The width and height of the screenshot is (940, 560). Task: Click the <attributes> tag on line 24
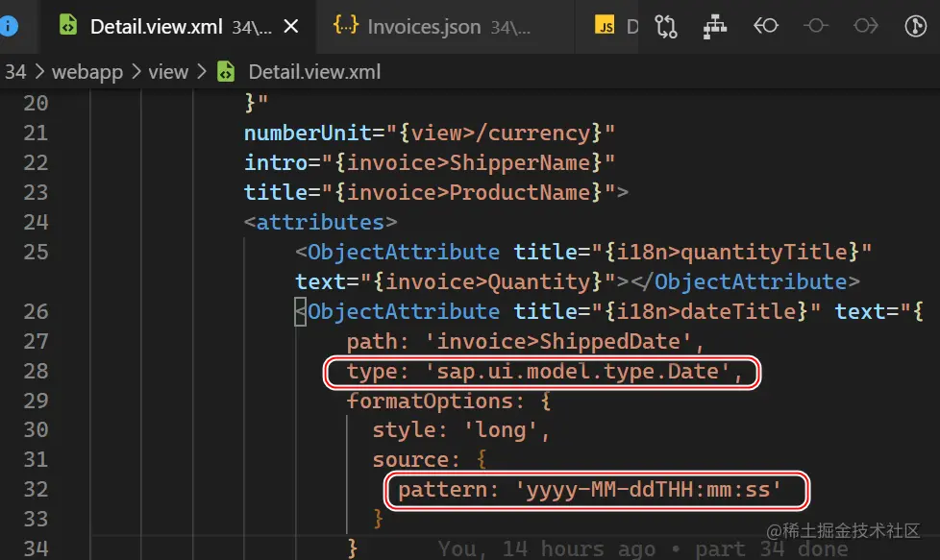point(320,223)
